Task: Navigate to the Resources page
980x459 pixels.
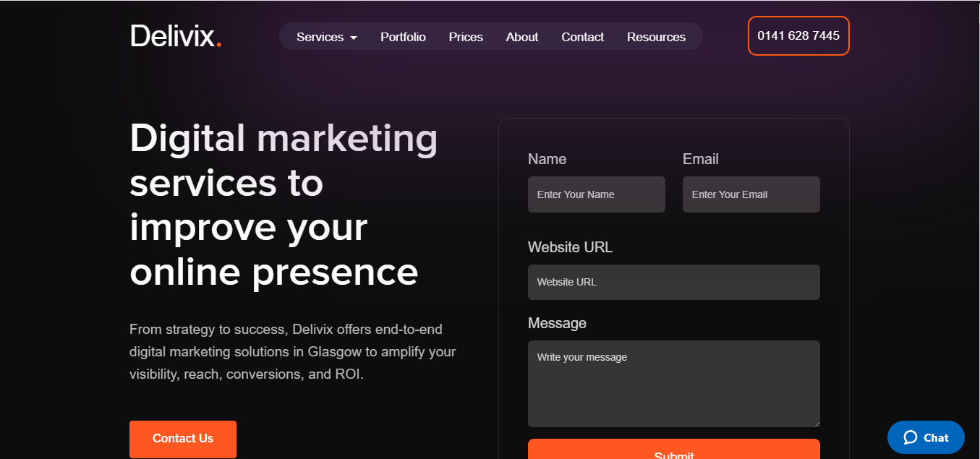Action: [x=656, y=37]
